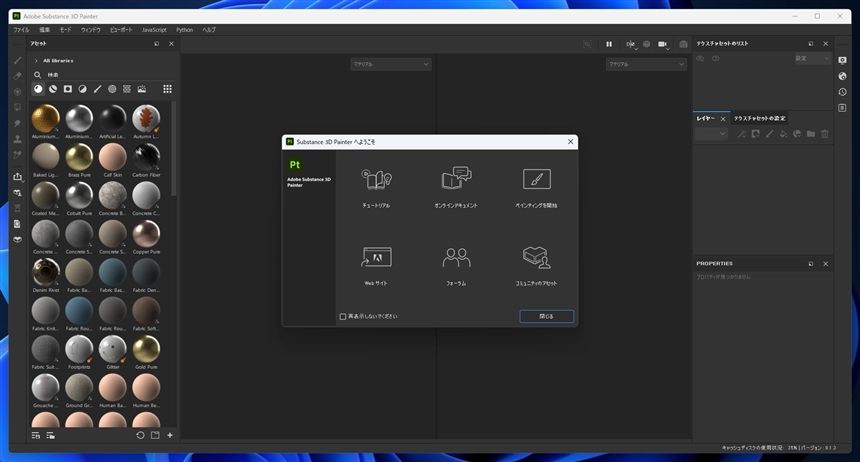Click the start painting brush icon

pyautogui.click(x=536, y=179)
